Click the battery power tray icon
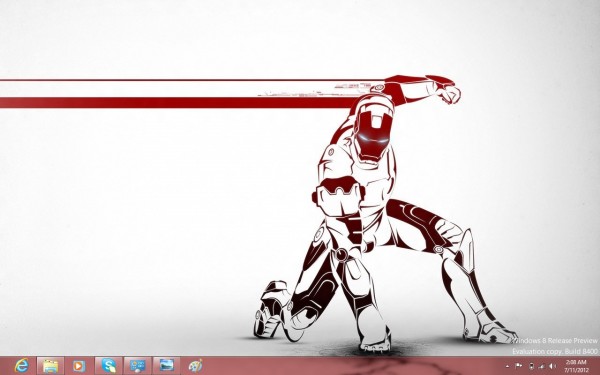Viewport: 600px width, 375px height. click(x=531, y=366)
